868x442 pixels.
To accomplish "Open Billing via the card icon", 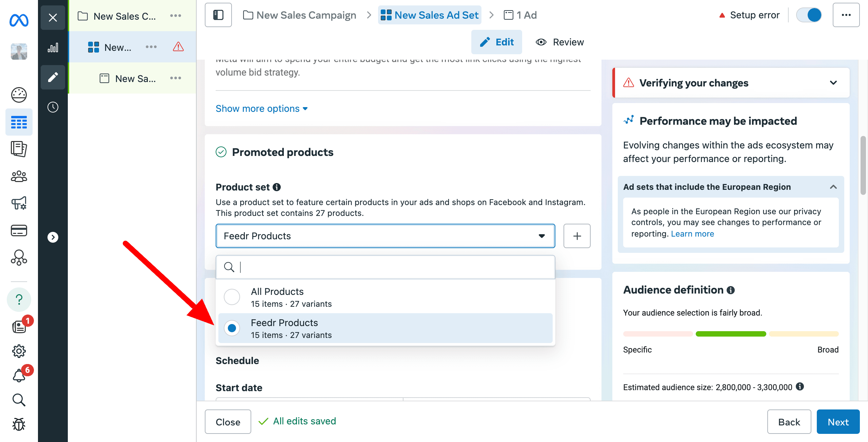I will coord(19,231).
